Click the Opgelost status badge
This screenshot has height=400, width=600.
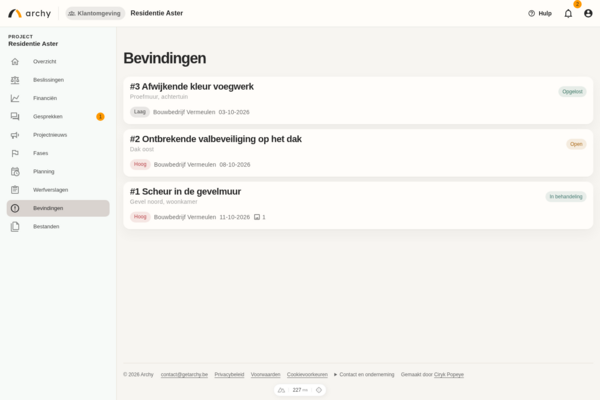tap(572, 91)
